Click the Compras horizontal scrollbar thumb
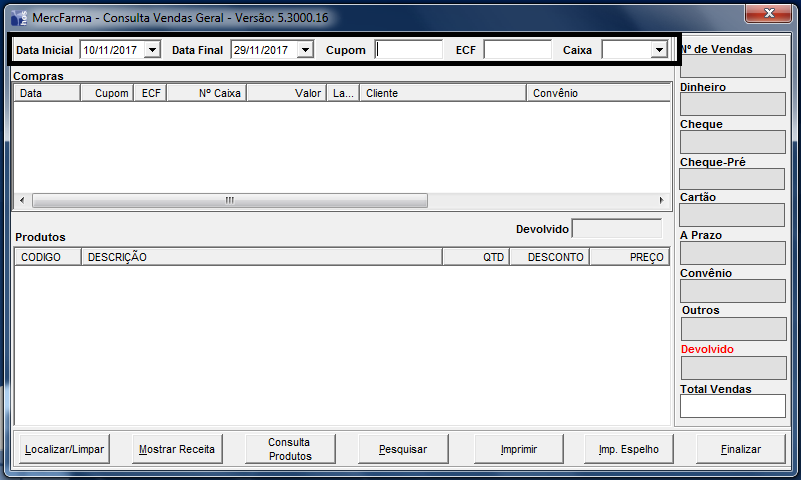This screenshot has height=480, width=801. click(x=229, y=200)
